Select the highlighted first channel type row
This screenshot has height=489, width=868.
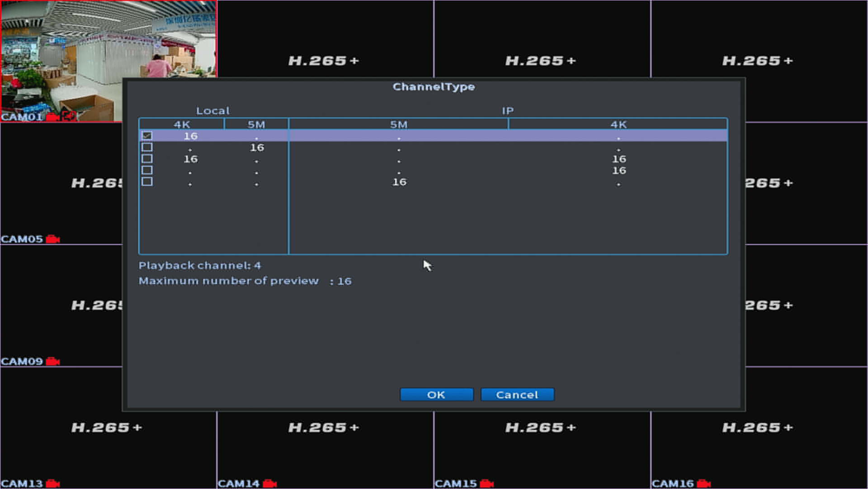point(434,136)
